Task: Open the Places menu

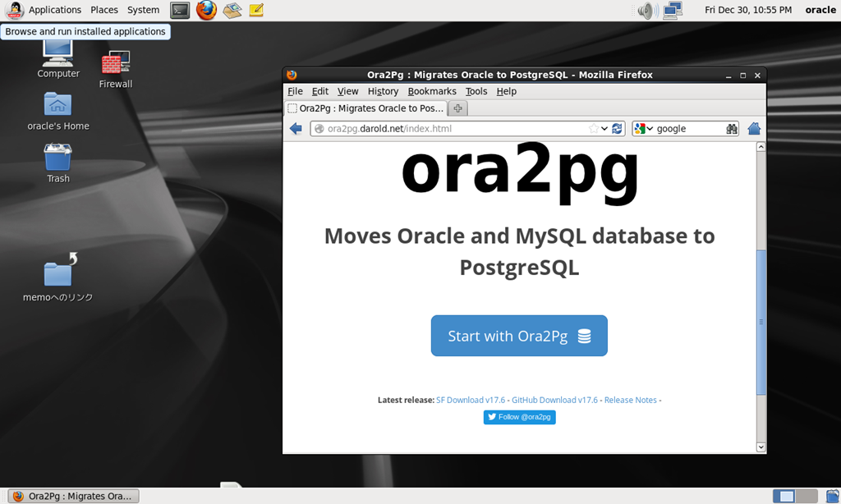Action: tap(104, 10)
